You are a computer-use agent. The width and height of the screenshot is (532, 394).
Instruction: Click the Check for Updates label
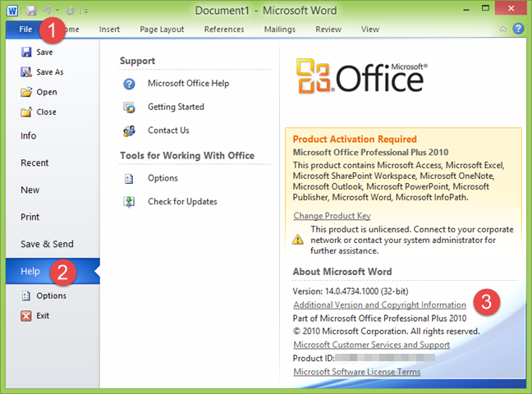tap(182, 202)
